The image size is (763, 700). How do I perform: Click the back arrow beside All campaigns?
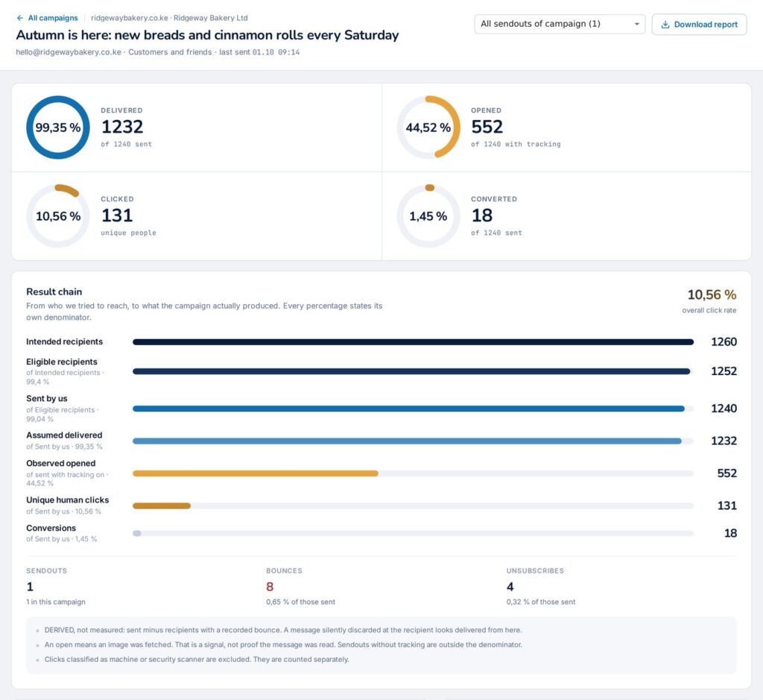[x=20, y=18]
